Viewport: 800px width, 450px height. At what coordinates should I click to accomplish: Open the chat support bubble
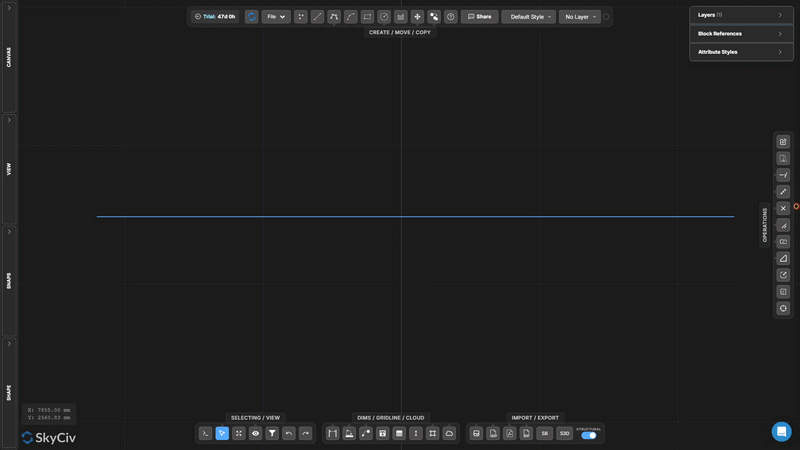click(x=781, y=432)
